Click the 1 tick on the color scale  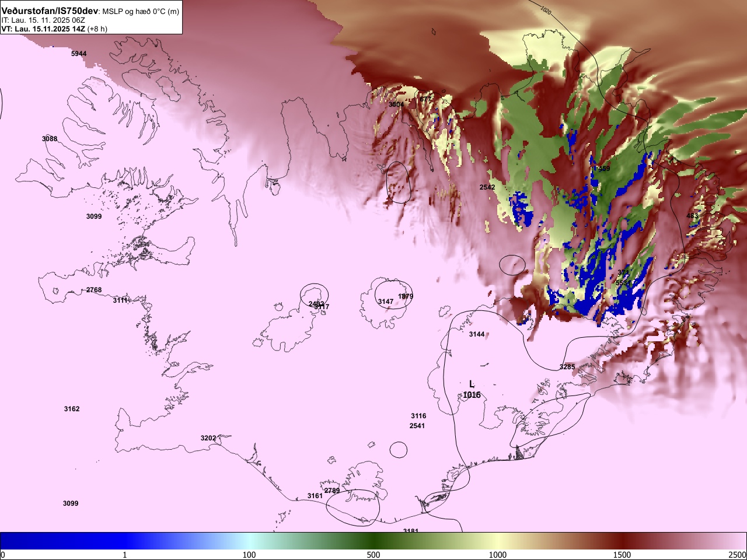(124, 555)
